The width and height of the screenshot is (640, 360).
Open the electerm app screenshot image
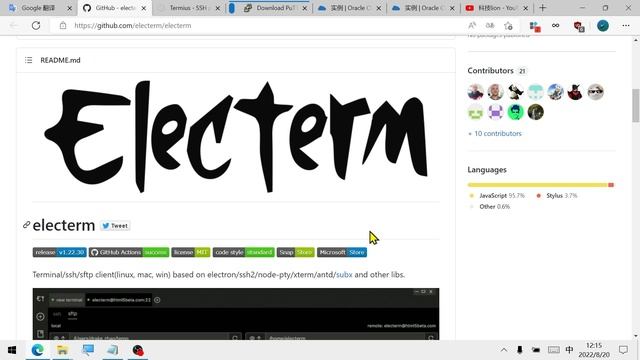tap(236, 314)
